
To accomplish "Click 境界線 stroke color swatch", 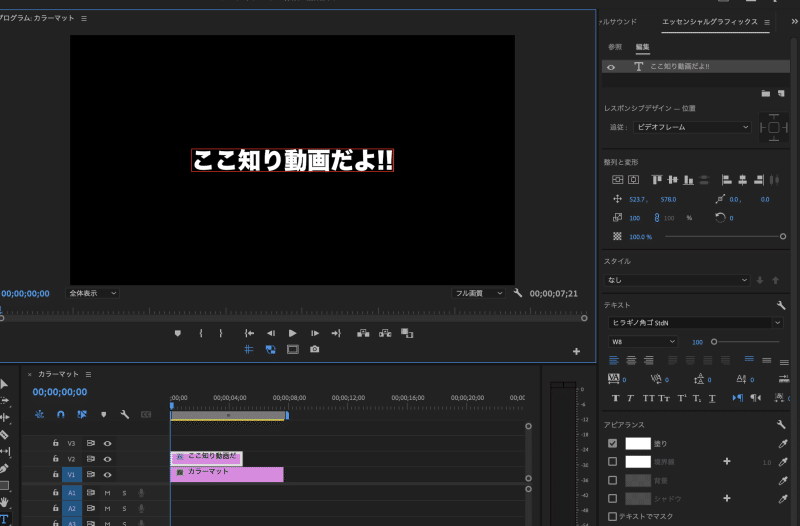I will 638,462.
